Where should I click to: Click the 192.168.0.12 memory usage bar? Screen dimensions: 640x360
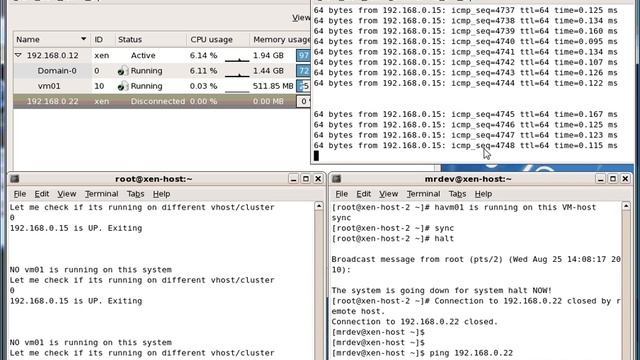(303, 55)
